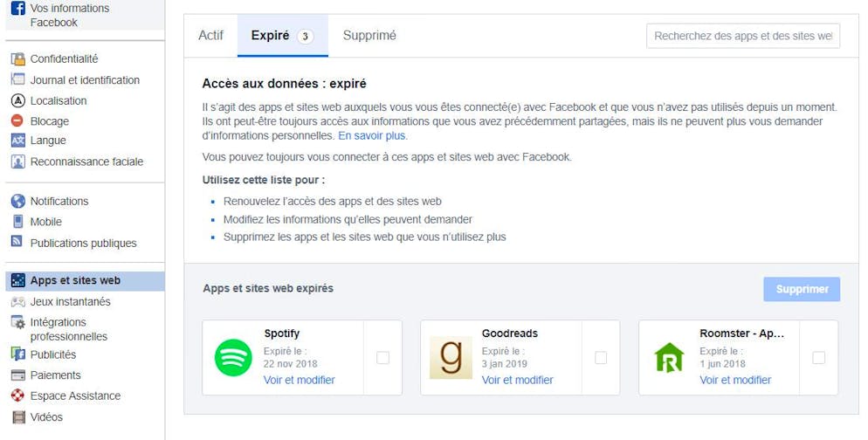Click the Spotify app logo
The width and height of the screenshot is (868, 440).
point(233,358)
